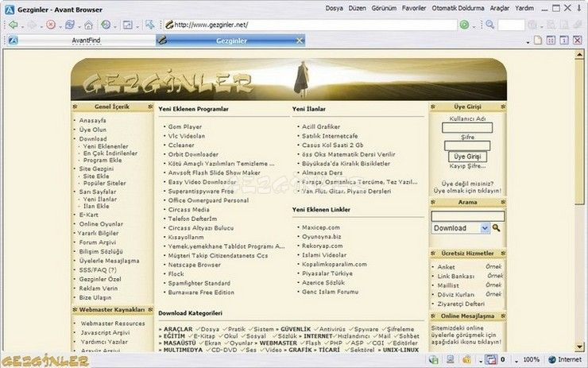
Task: Click the Back navigation arrow
Action: [14, 25]
